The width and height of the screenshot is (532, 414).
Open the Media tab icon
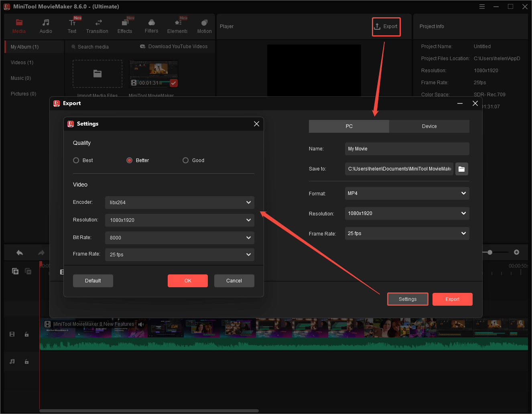tap(19, 23)
